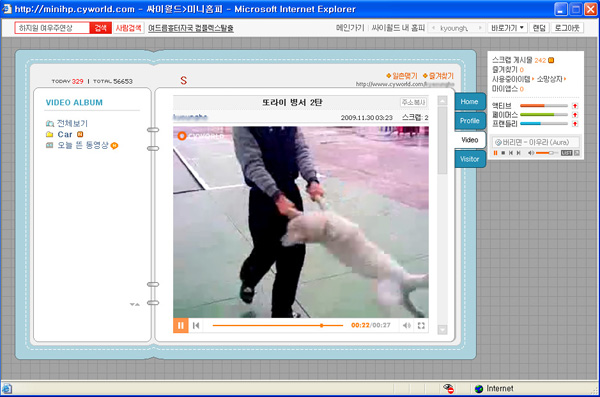The width and height of the screenshot is (600, 397).
Task: Mute the video player speaker icon
Action: click(x=406, y=325)
